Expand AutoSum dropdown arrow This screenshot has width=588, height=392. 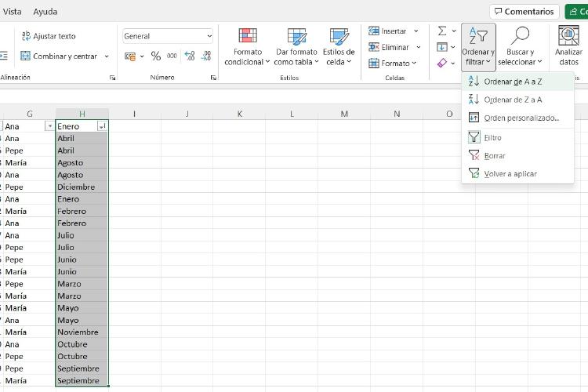pyautogui.click(x=454, y=31)
